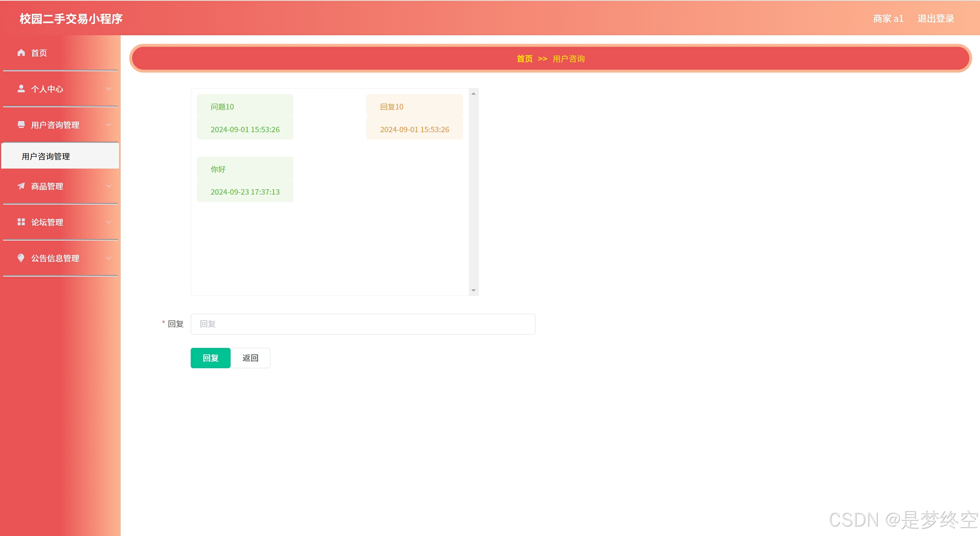The width and height of the screenshot is (980, 536).
Task: Open the 首页 sidebar menu item
Action: click(39, 53)
